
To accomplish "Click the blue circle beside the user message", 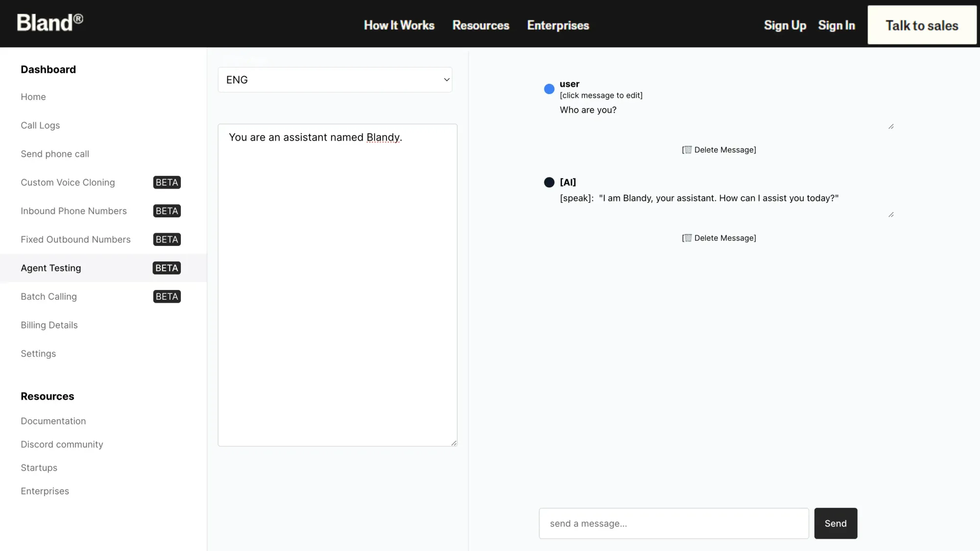I will (549, 89).
